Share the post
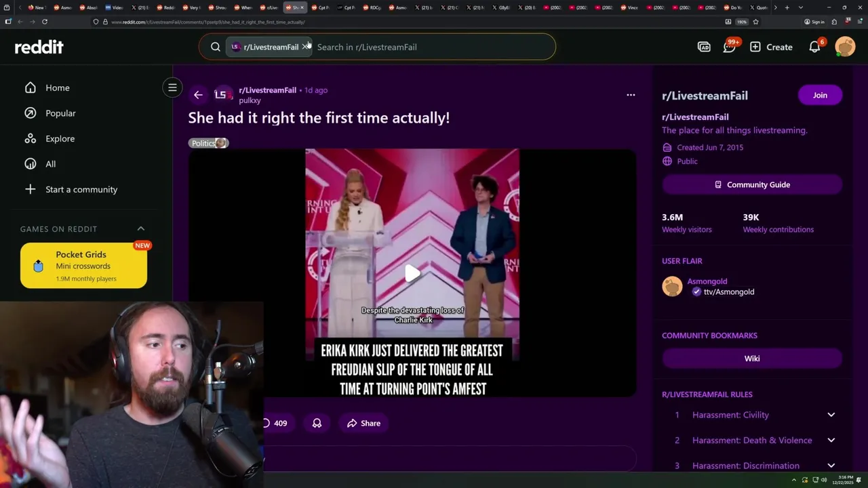868x488 pixels. coord(363,423)
